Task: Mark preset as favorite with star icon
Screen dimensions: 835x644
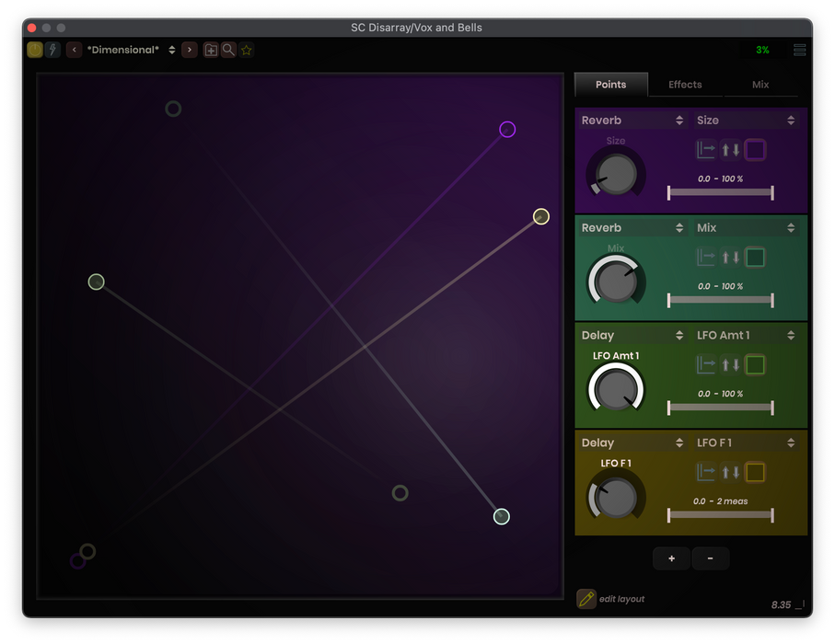Action: coord(247,50)
